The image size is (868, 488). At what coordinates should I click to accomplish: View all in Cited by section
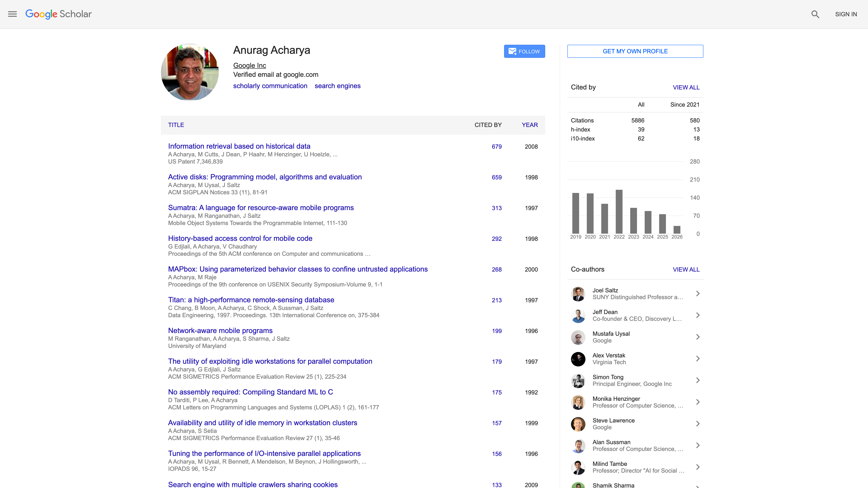pyautogui.click(x=686, y=87)
